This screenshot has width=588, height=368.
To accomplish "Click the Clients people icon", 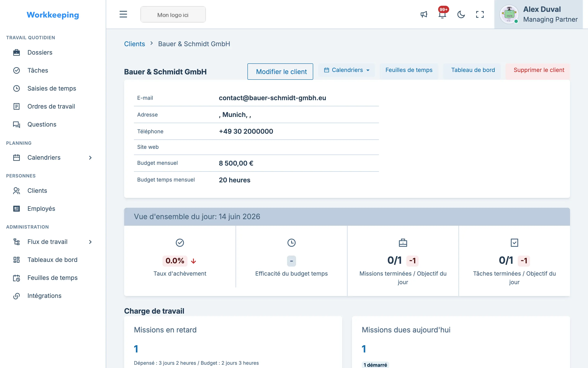I will (x=17, y=191).
